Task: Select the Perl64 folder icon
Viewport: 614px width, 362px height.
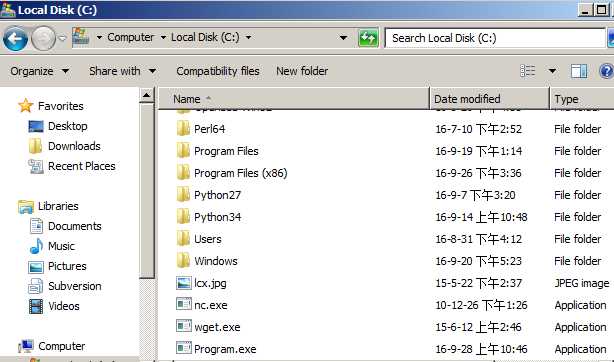Action: tap(183, 129)
